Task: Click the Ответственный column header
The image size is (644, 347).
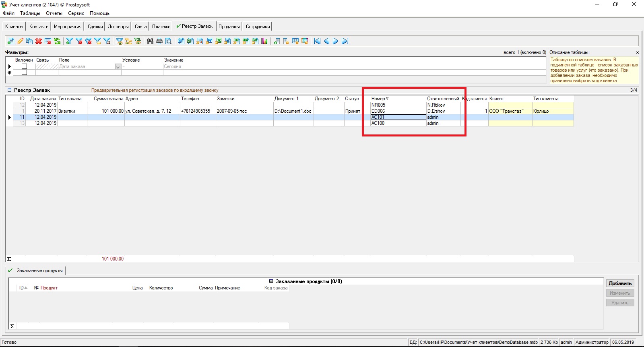Action: coord(443,99)
